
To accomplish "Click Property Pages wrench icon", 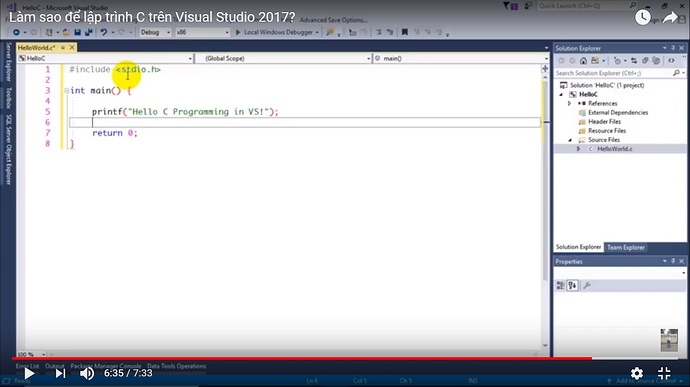I will (587, 286).
